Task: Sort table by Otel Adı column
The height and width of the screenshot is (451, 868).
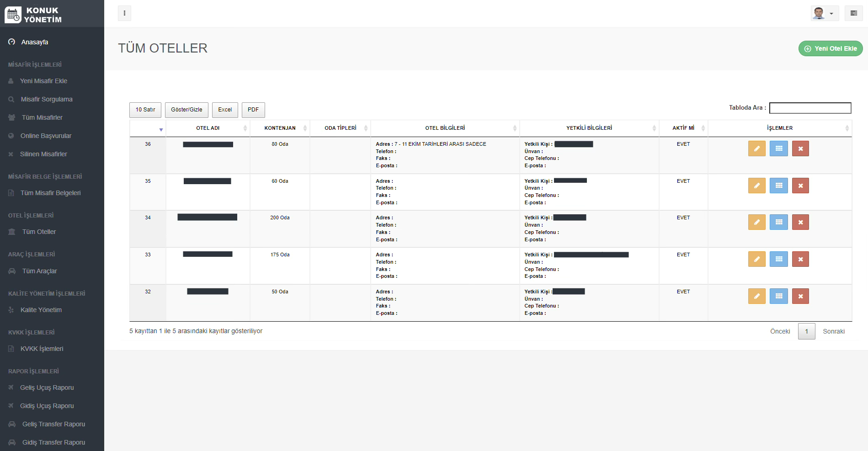Action: click(x=208, y=128)
